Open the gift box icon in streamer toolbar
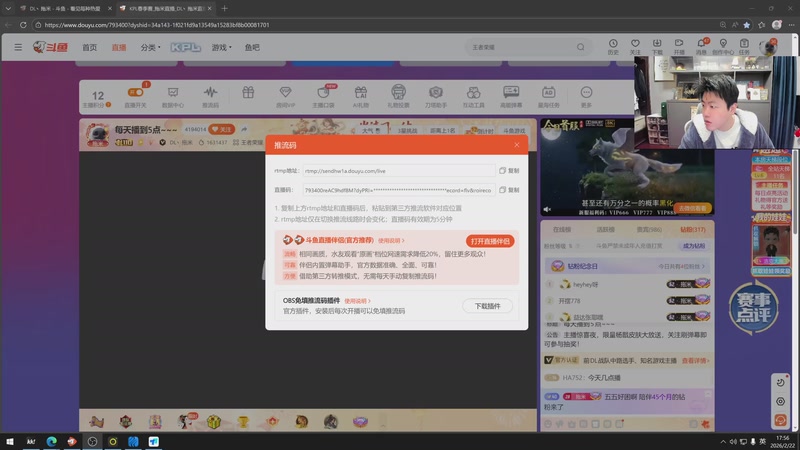 tap(248, 92)
